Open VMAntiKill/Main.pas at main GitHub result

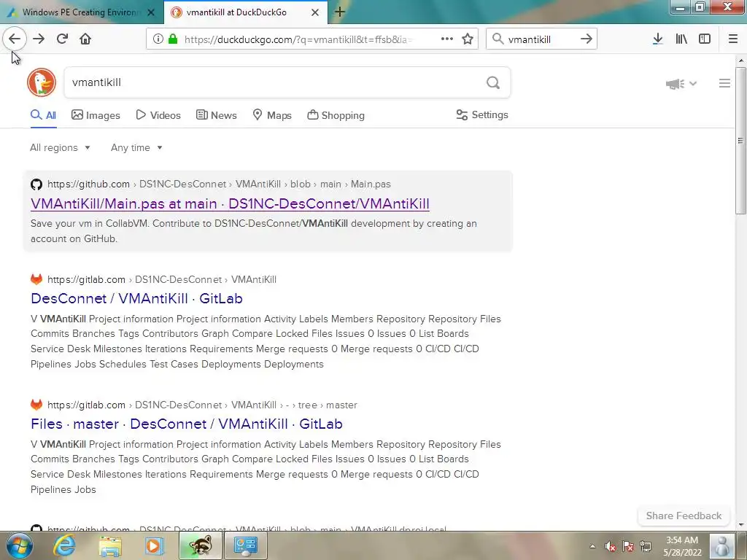[x=230, y=204]
